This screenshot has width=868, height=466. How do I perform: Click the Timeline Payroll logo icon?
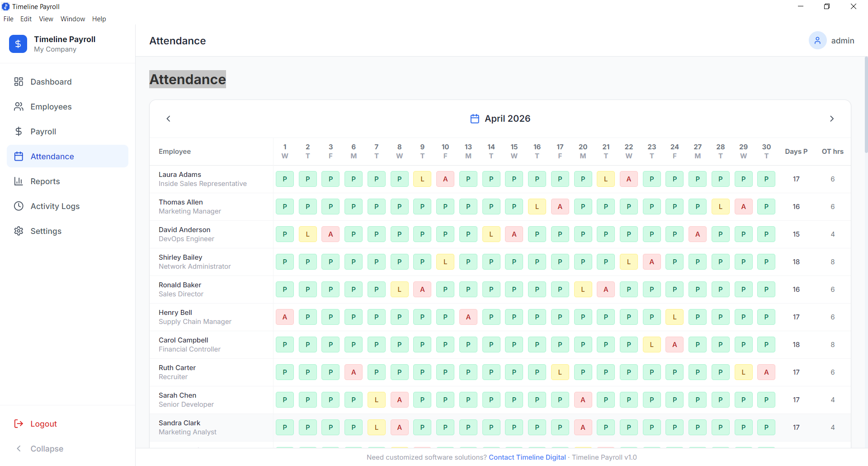(18, 44)
